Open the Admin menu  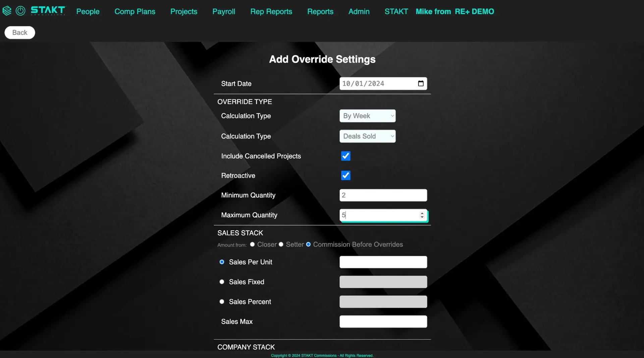pos(359,11)
